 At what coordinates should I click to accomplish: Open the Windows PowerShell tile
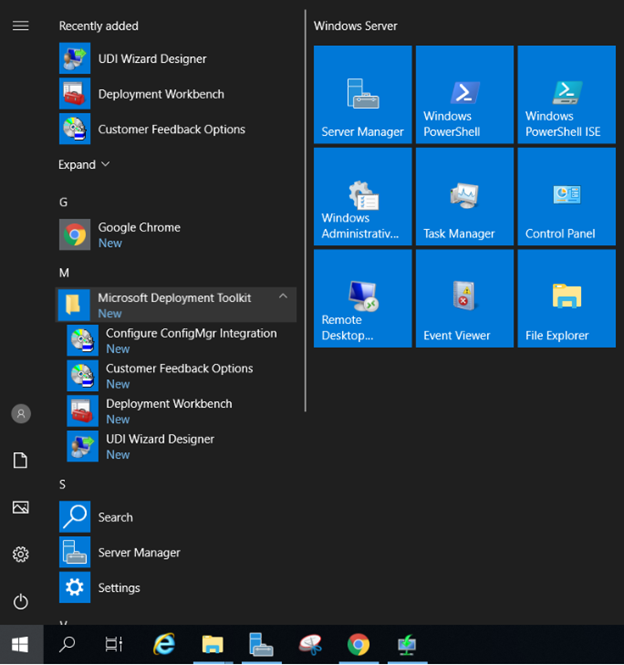click(x=465, y=95)
